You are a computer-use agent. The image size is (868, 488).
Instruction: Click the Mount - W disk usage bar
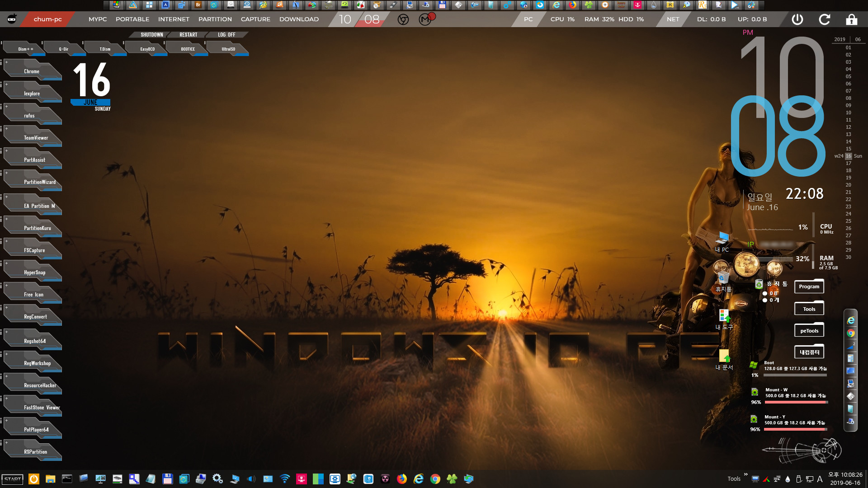796,402
